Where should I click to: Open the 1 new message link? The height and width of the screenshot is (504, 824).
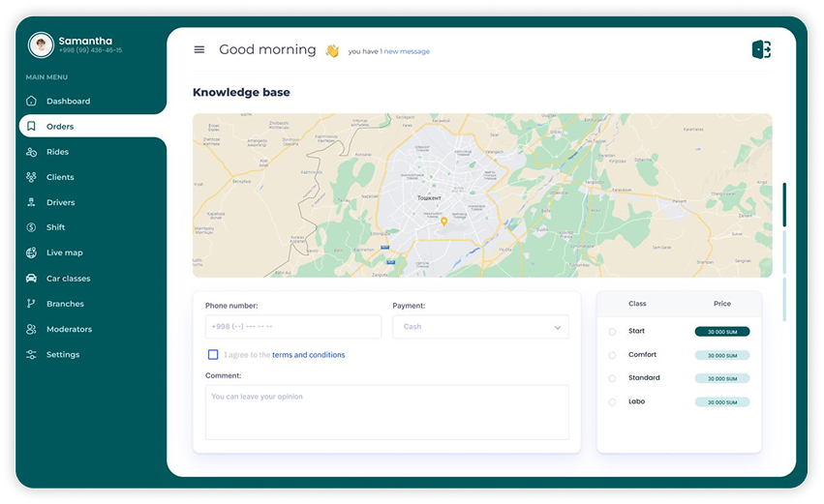tap(405, 51)
